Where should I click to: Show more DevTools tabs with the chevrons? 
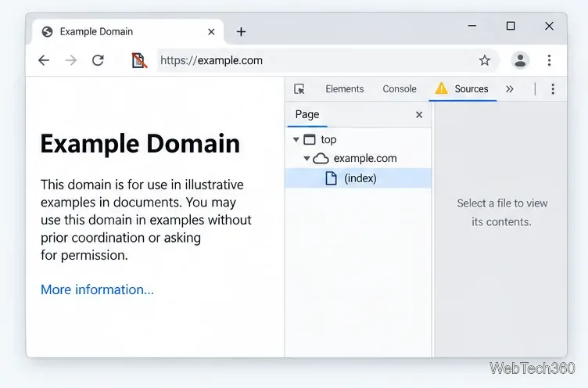[x=509, y=89]
